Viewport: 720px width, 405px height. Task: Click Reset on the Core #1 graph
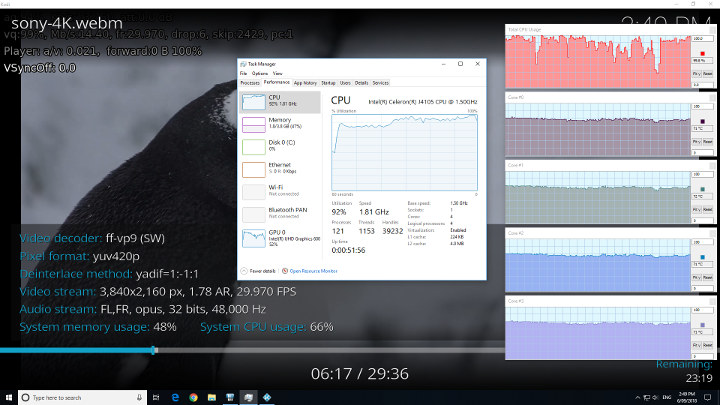(708, 209)
